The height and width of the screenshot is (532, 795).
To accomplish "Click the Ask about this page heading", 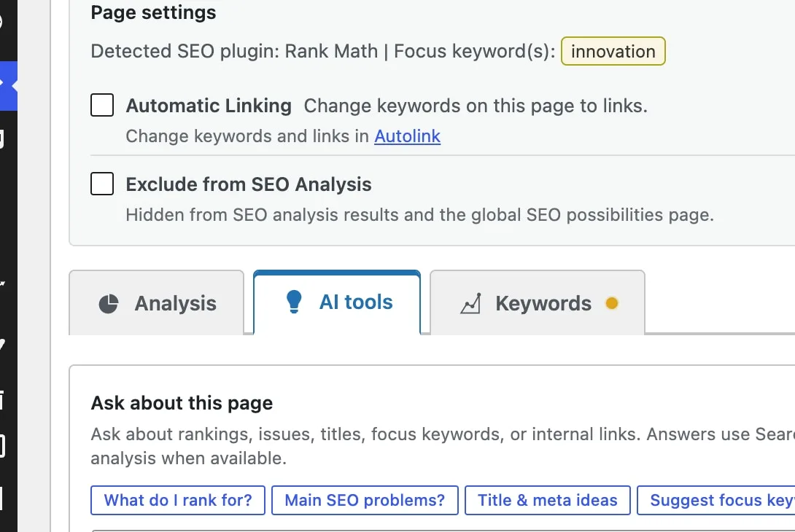I will coord(182,403).
